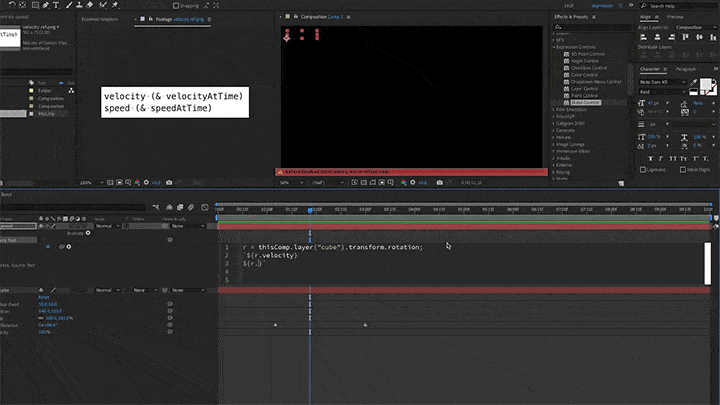Click the Align Top icon
The height and width of the screenshot is (405, 720).
(686, 37)
